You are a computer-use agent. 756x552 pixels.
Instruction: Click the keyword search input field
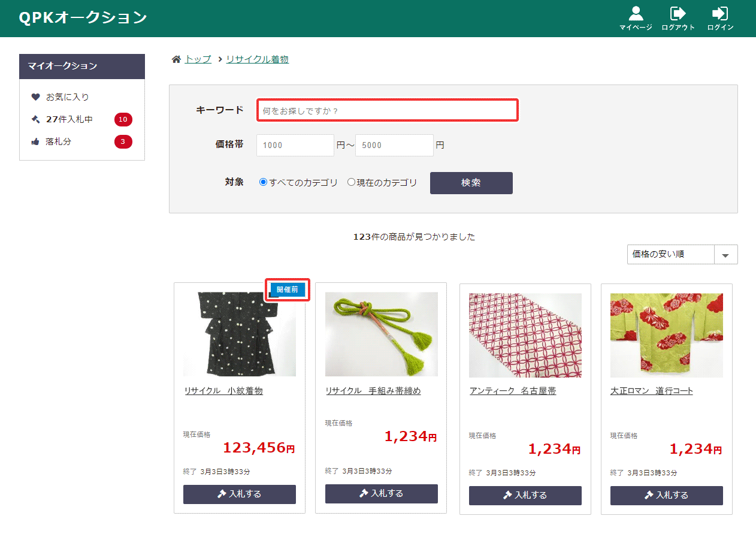(387, 111)
